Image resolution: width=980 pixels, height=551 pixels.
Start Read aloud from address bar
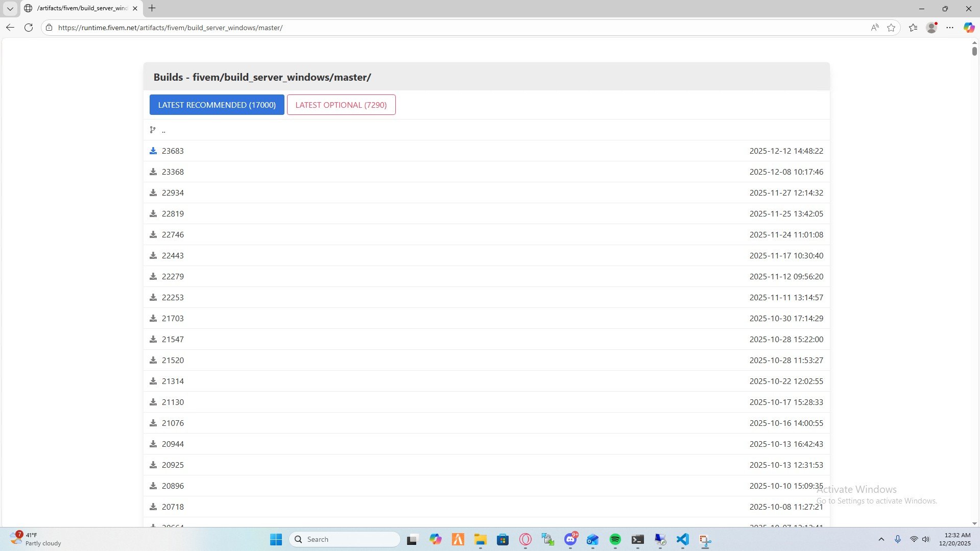click(875, 28)
